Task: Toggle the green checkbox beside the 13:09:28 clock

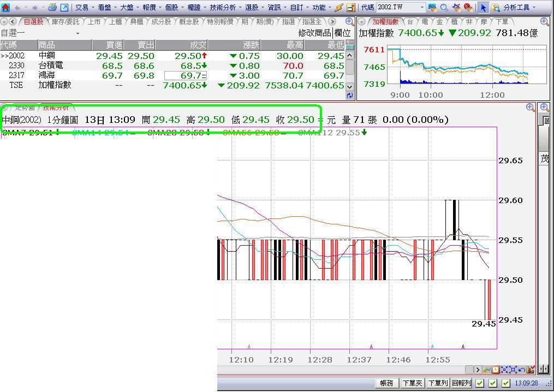Action: pyautogui.click(x=506, y=383)
